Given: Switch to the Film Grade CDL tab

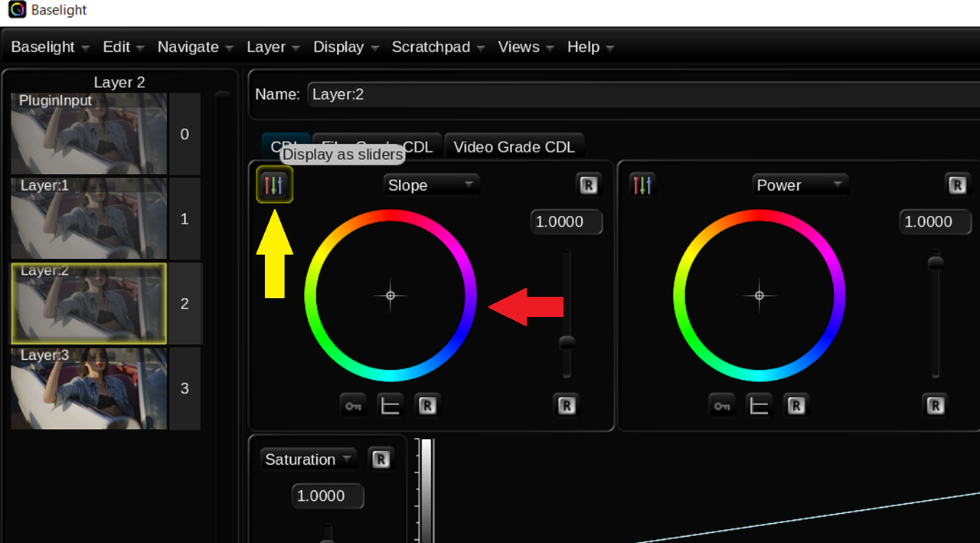Looking at the screenshot, I should point(377,146).
